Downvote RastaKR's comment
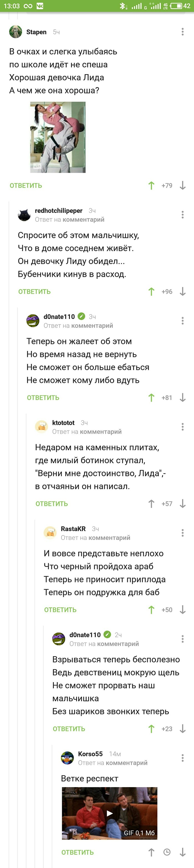The width and height of the screenshot is (194, 868). (183, 610)
